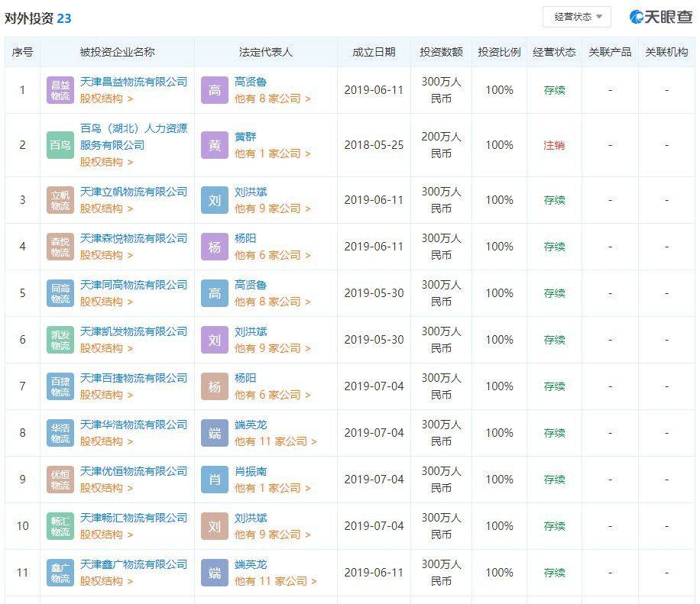View 他有 11 家公司 in row 11
Screen dimensions: 700x604
[275, 581]
